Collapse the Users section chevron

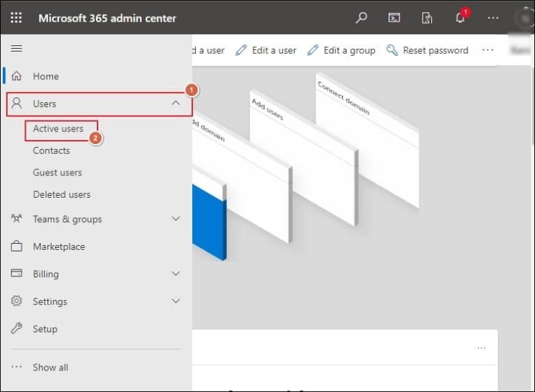[x=176, y=104]
